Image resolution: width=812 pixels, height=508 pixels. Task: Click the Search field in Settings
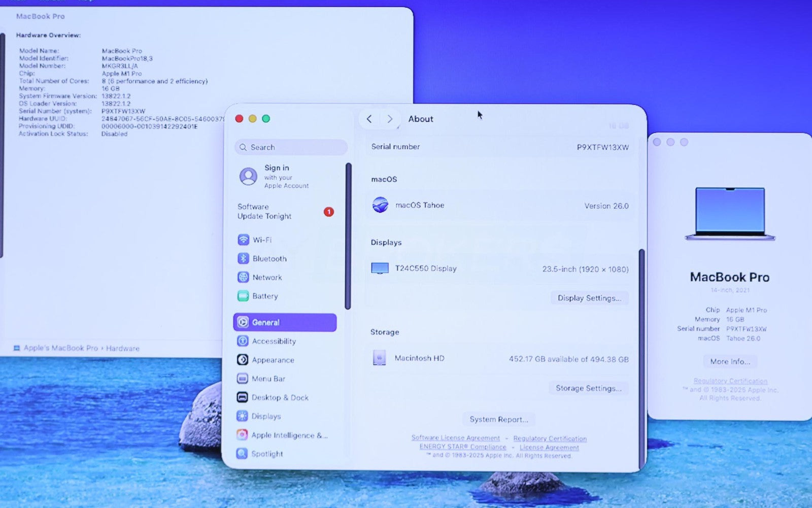(x=291, y=147)
